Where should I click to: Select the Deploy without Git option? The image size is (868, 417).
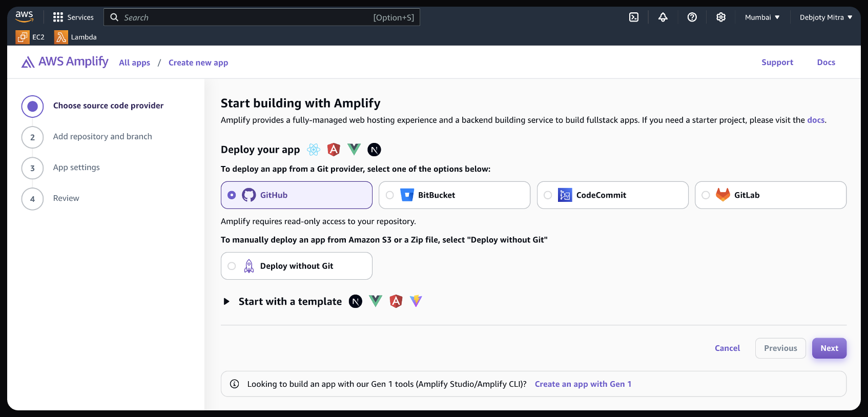coord(297,266)
